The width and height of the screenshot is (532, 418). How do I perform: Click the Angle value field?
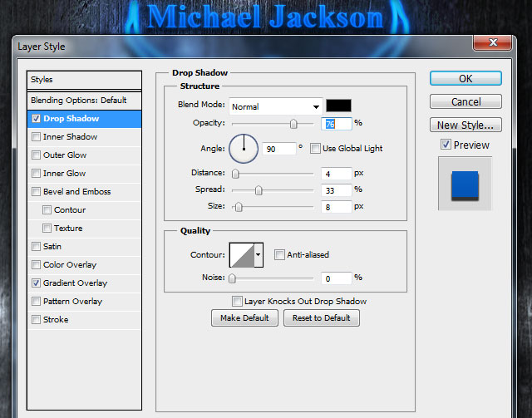(x=279, y=149)
